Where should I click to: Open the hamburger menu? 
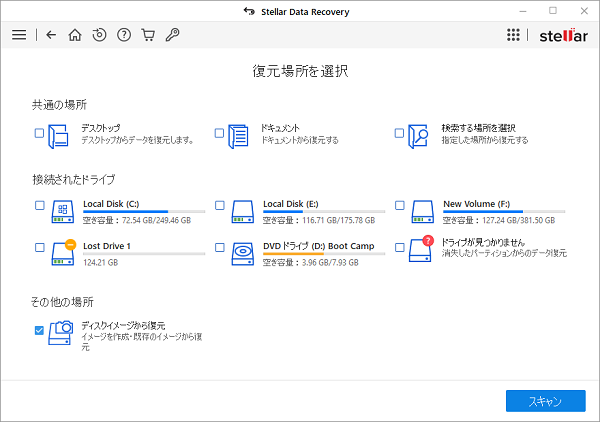[x=18, y=35]
